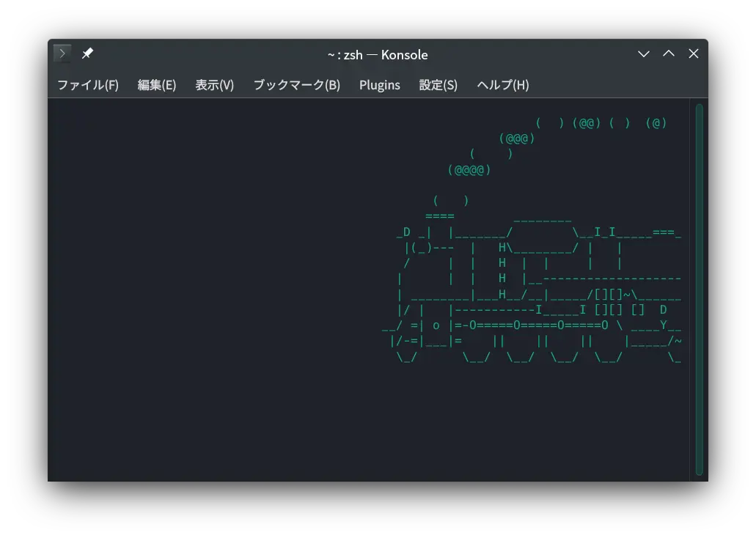This screenshot has height=538, width=756.
Task: Open the ファイル(F) menu
Action: point(88,85)
